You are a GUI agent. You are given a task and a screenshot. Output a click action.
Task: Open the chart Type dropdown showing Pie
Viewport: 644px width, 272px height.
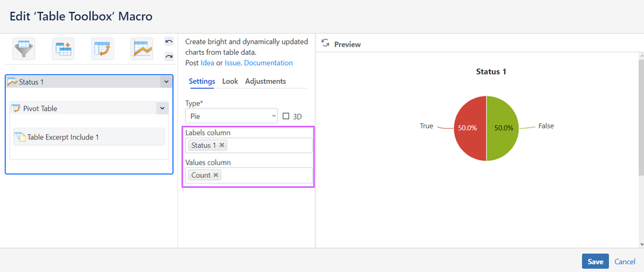(x=232, y=116)
